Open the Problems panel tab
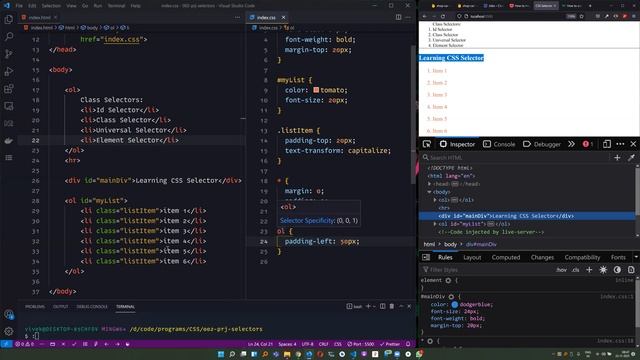Screen dimensions: 640x360 click(35, 307)
